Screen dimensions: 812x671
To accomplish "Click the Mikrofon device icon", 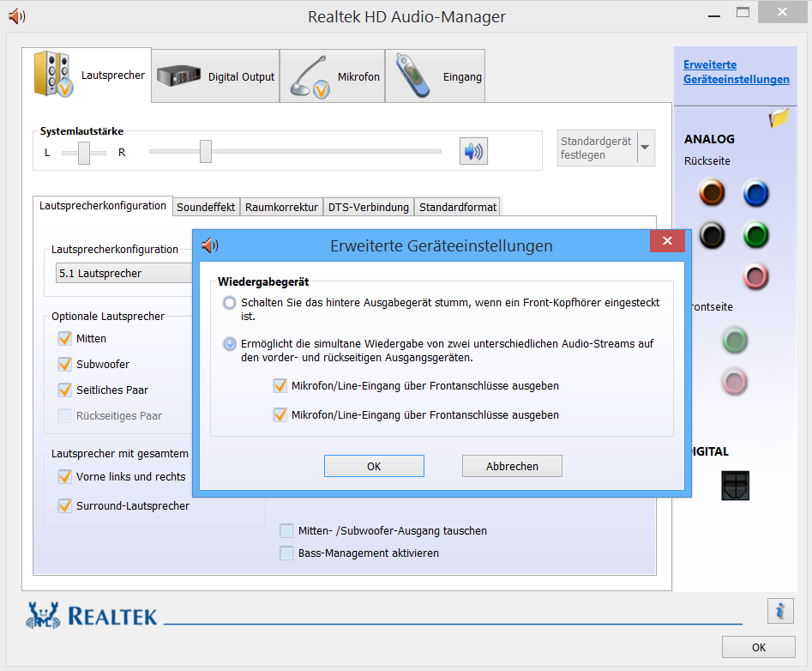I will (x=310, y=76).
